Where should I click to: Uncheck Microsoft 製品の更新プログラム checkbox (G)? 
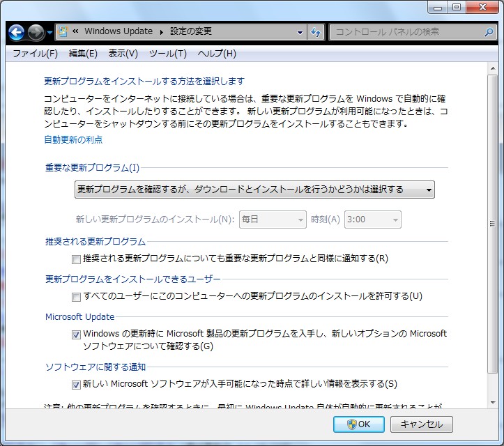(76, 334)
